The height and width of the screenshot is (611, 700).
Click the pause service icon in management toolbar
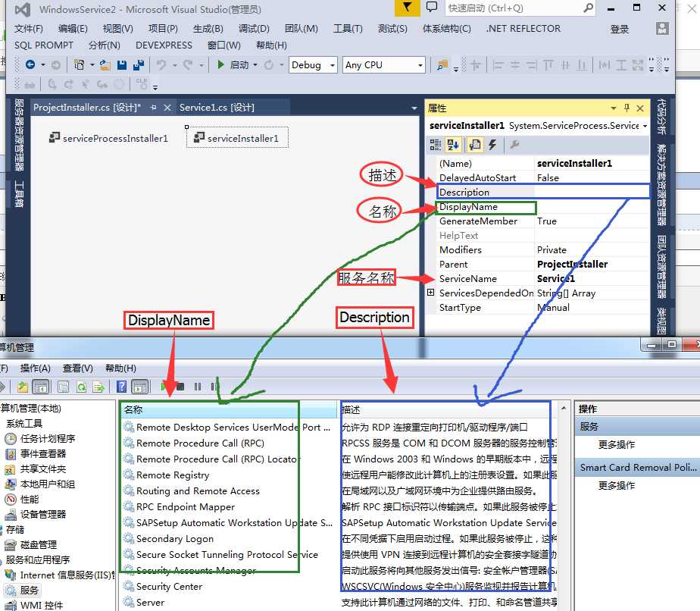197,387
